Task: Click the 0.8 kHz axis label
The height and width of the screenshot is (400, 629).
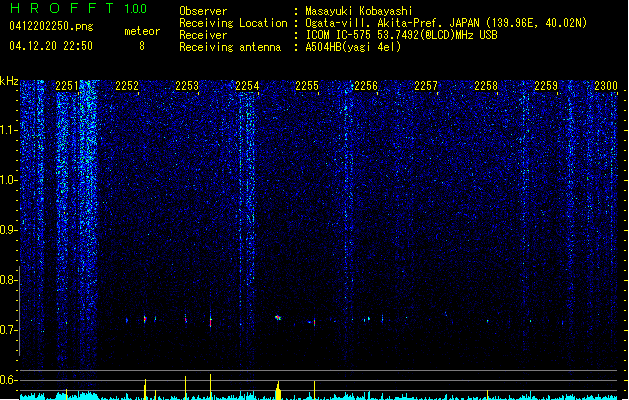Action: point(8,280)
